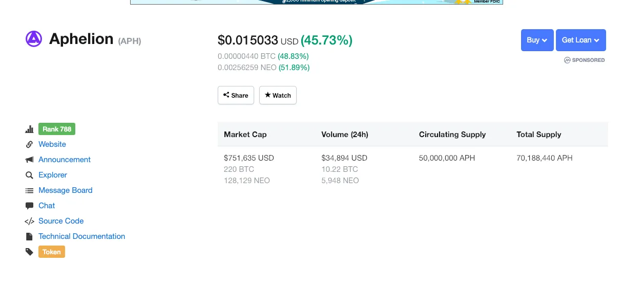
Task: Click the 5,948 NEO volume value
Action: pos(340,181)
